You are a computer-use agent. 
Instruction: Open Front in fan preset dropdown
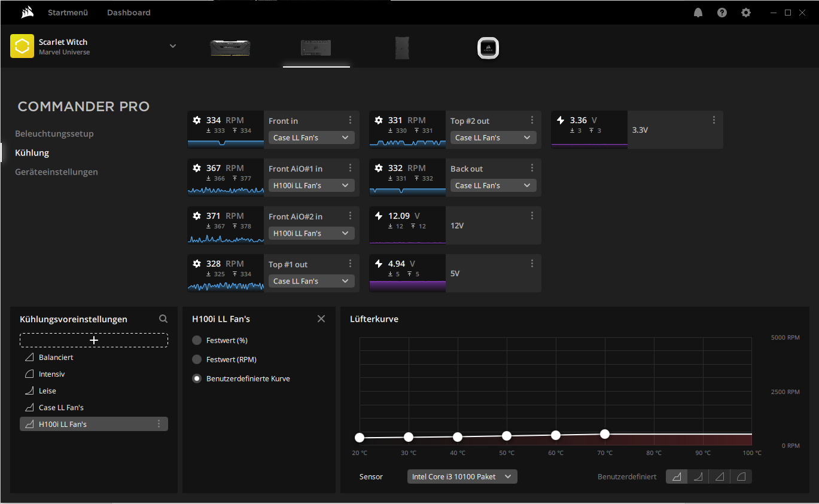312,138
